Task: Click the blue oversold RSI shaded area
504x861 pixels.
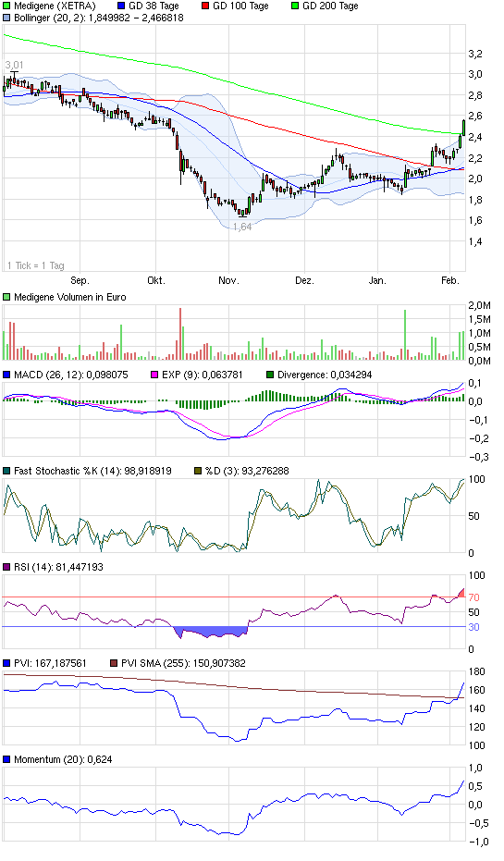Action: tap(212, 631)
